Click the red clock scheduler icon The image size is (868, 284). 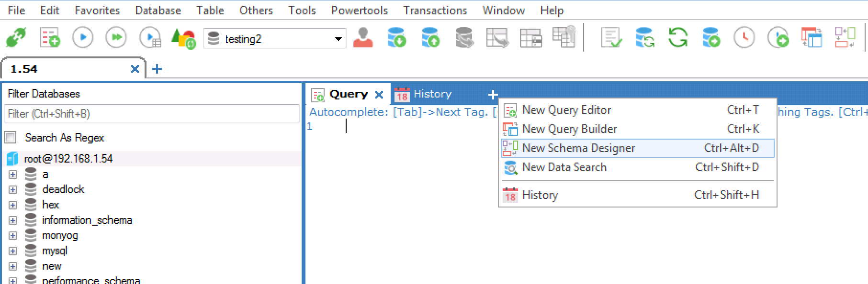coord(744,37)
